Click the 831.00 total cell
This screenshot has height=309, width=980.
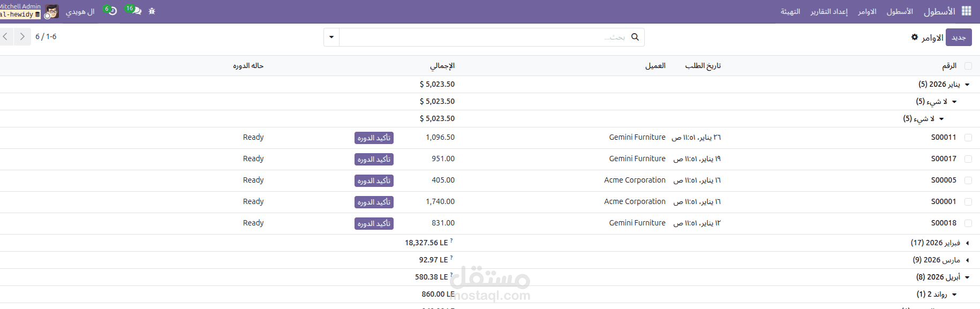[x=443, y=223]
